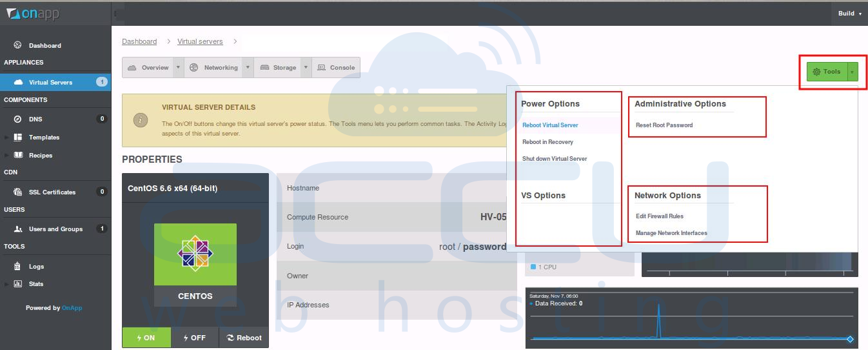Screen dimensions: 868x350
Task: Open SSL Certificates in the sidebar
Action: 52,192
